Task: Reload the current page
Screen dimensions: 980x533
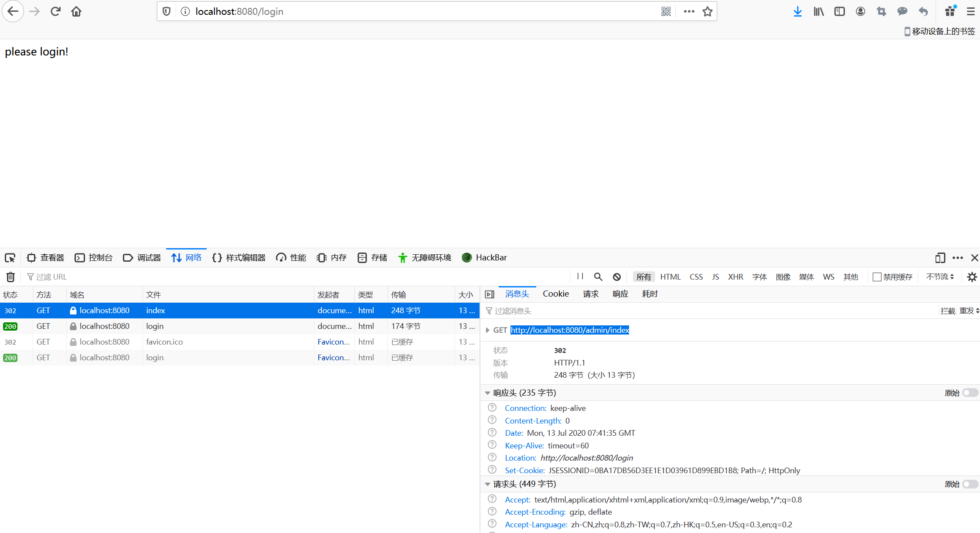Action: (55, 11)
